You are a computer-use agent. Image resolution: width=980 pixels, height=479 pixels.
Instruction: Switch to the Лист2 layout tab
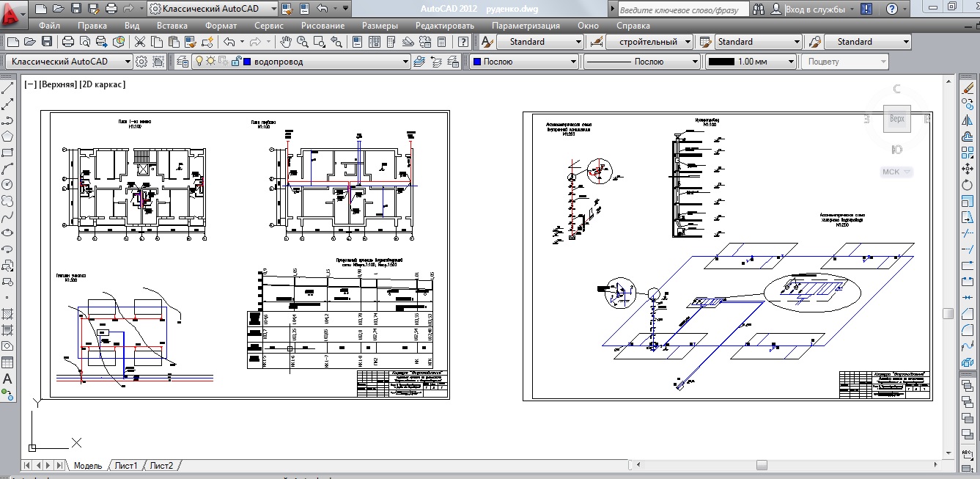pyautogui.click(x=162, y=466)
